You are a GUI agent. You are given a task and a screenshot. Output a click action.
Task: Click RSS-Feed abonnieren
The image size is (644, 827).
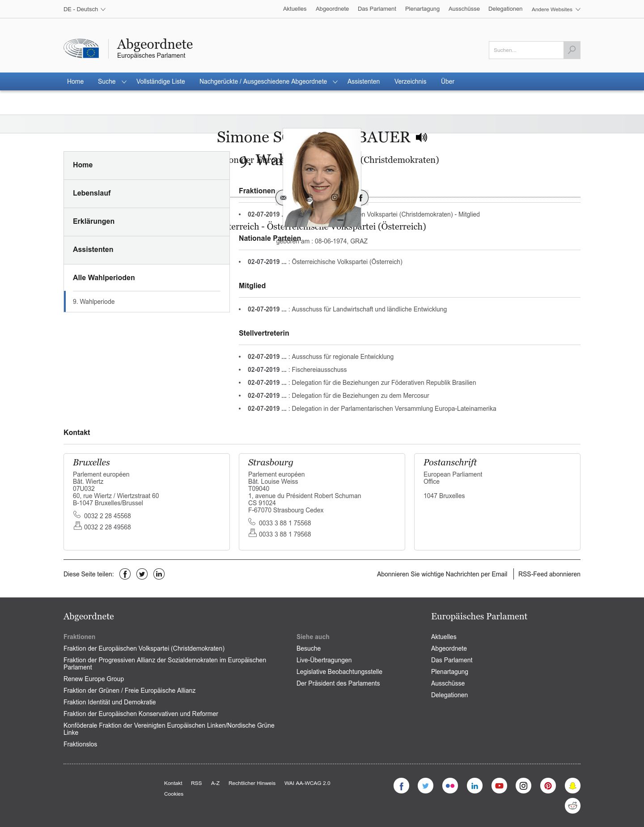(x=549, y=574)
